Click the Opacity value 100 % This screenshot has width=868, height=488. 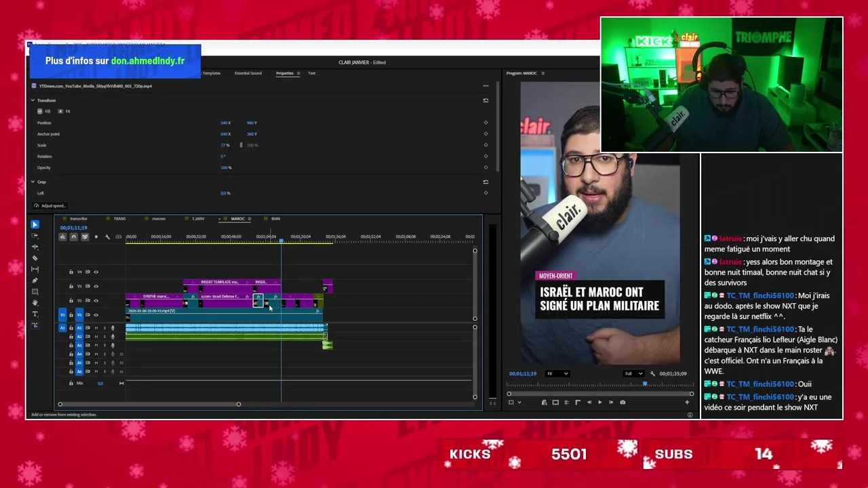[x=226, y=167]
